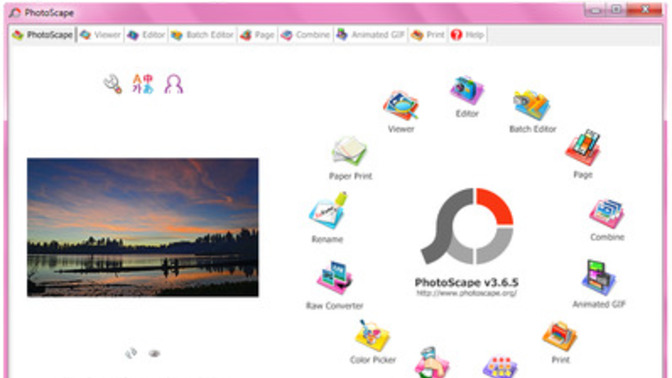Click the PhotoScape logo in the center

467,226
